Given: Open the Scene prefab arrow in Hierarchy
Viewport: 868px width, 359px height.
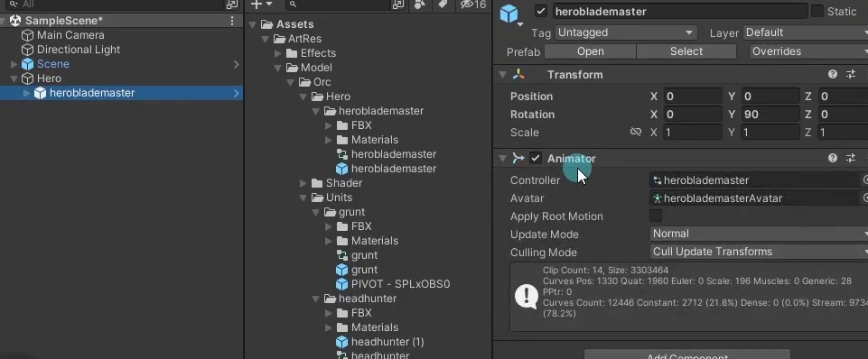Looking at the screenshot, I should [237, 64].
